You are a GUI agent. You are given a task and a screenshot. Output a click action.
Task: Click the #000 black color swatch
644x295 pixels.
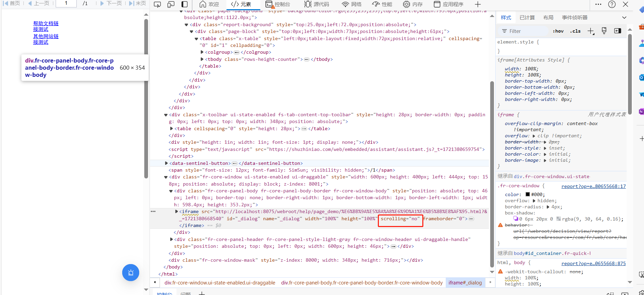pos(528,195)
